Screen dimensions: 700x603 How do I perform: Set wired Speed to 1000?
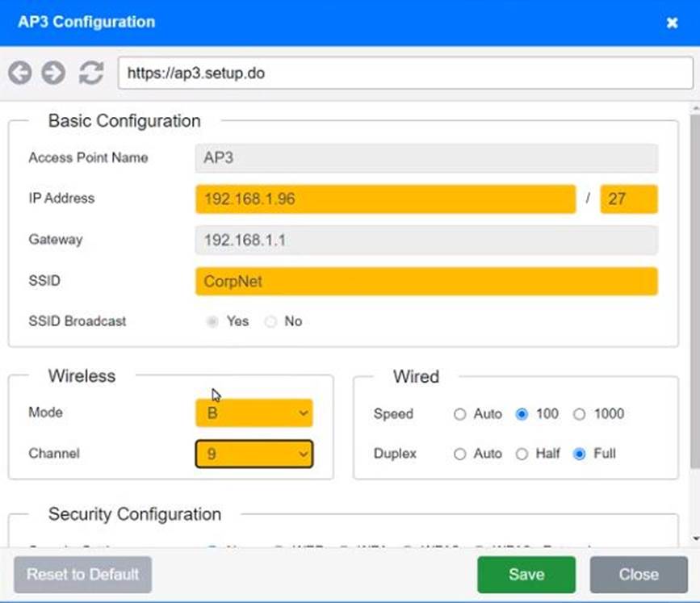pos(579,414)
